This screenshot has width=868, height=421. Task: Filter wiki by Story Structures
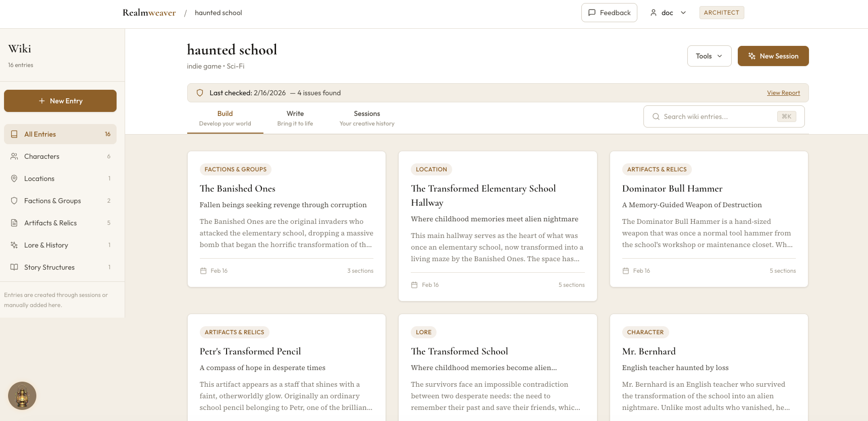[x=60, y=267]
